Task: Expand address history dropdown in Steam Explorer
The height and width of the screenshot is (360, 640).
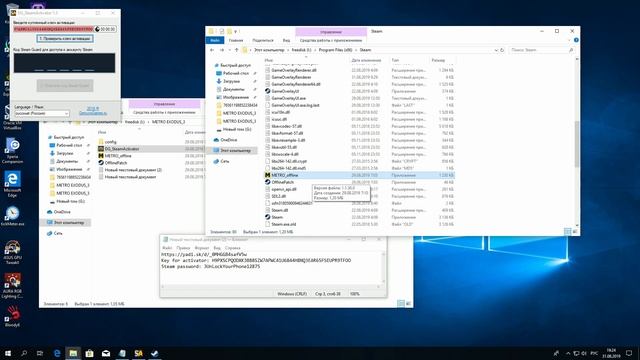Action: [496, 50]
